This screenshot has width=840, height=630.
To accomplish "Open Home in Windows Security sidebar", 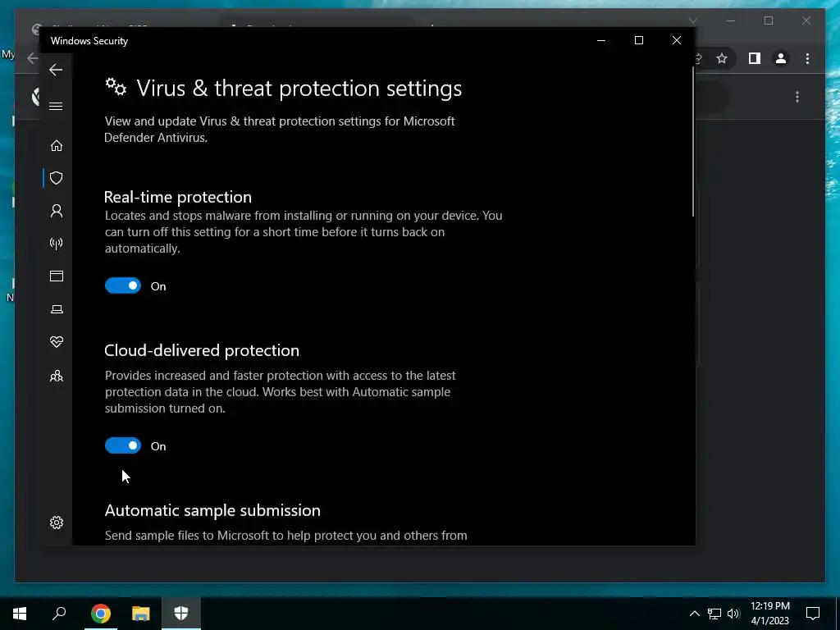I will click(57, 146).
